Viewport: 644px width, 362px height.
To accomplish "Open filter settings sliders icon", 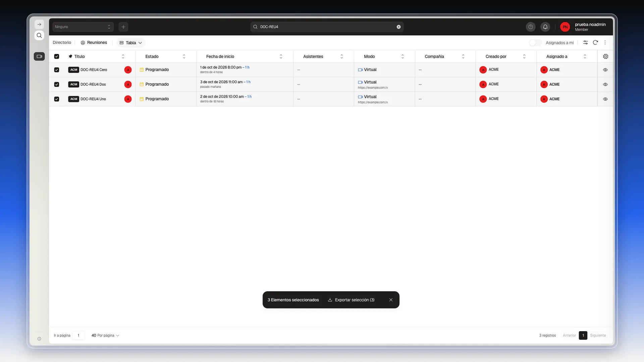I will click(x=585, y=43).
